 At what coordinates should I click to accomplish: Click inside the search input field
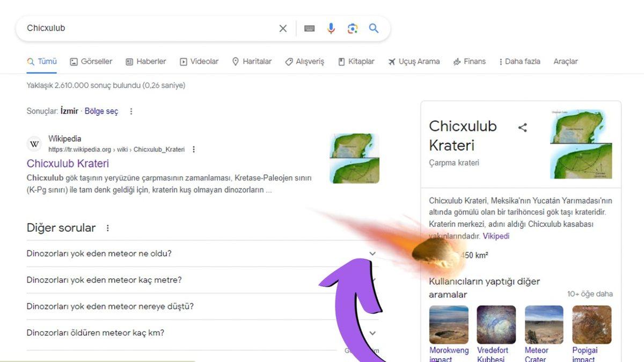[x=134, y=28]
